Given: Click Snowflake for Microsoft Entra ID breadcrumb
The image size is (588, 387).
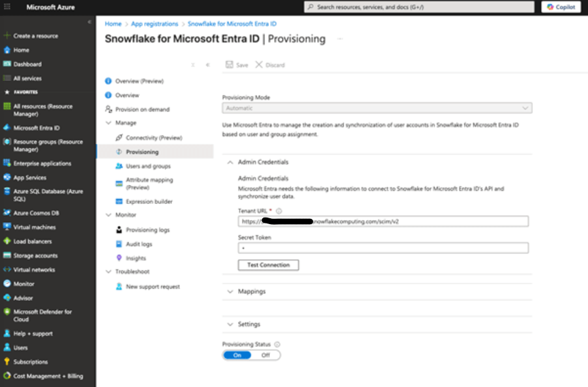Looking at the screenshot, I should click(x=232, y=23).
